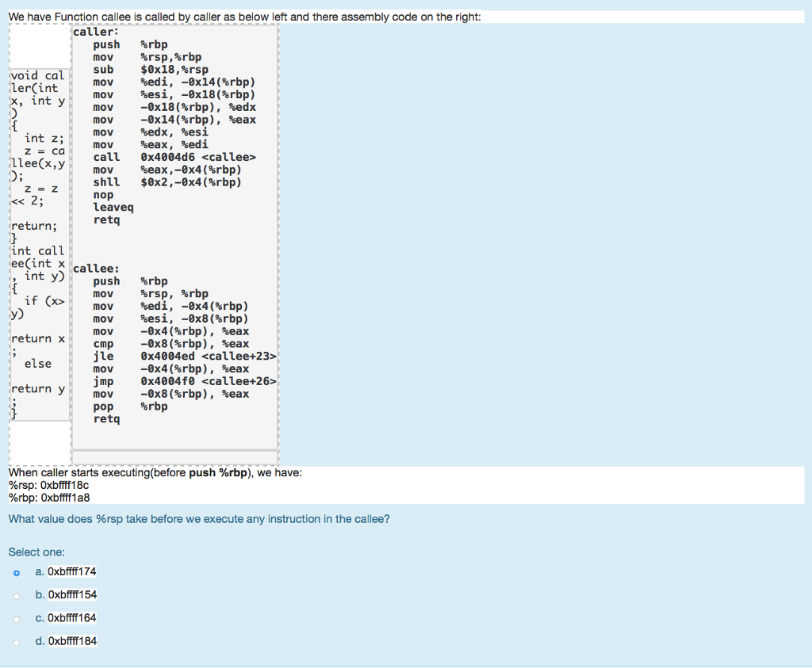Select radio button for option d

click(17, 641)
